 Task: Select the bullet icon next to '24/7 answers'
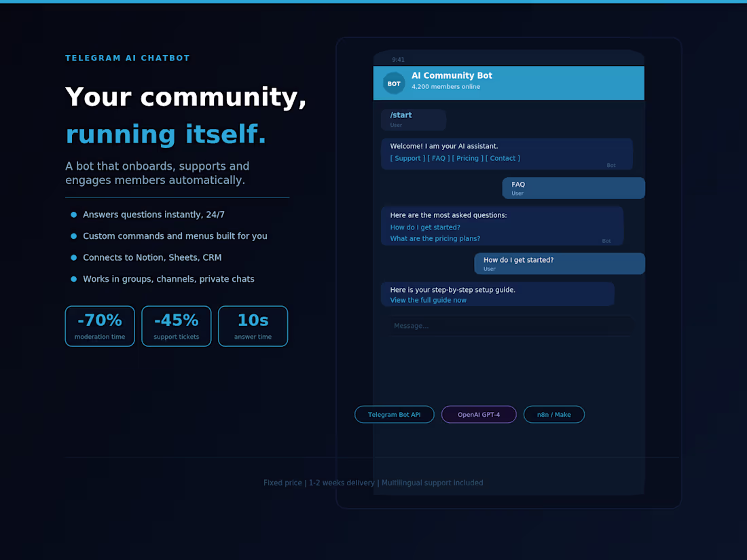(x=73, y=214)
